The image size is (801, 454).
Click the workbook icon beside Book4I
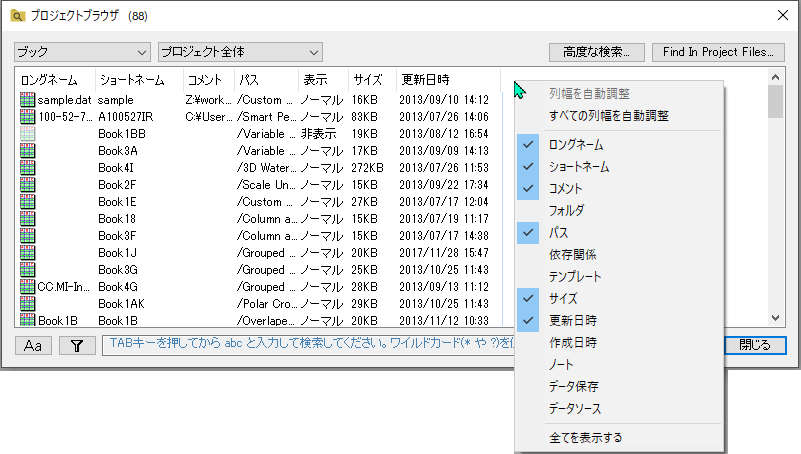[28, 168]
